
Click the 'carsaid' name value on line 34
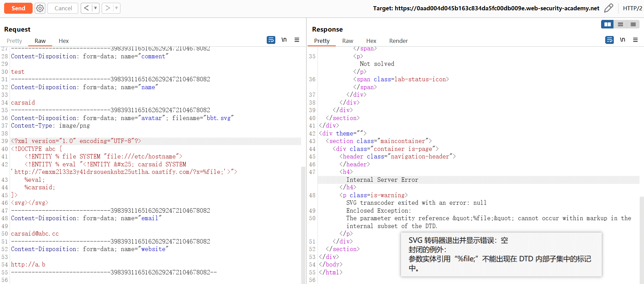(23, 103)
